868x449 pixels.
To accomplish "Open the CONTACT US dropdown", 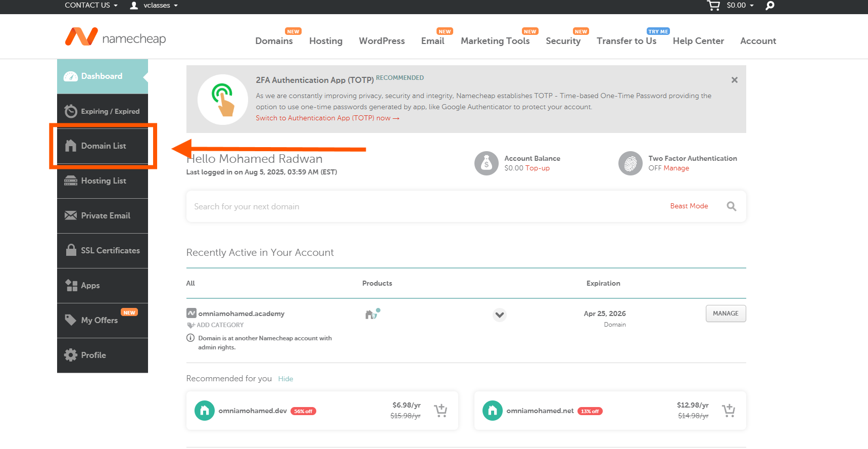I will [91, 6].
